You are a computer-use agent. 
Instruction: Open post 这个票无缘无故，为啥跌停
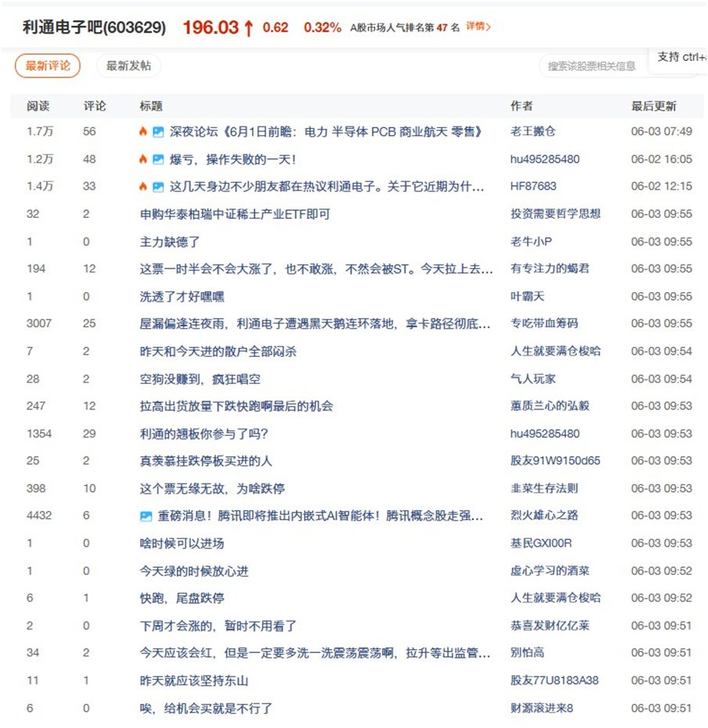(x=212, y=489)
